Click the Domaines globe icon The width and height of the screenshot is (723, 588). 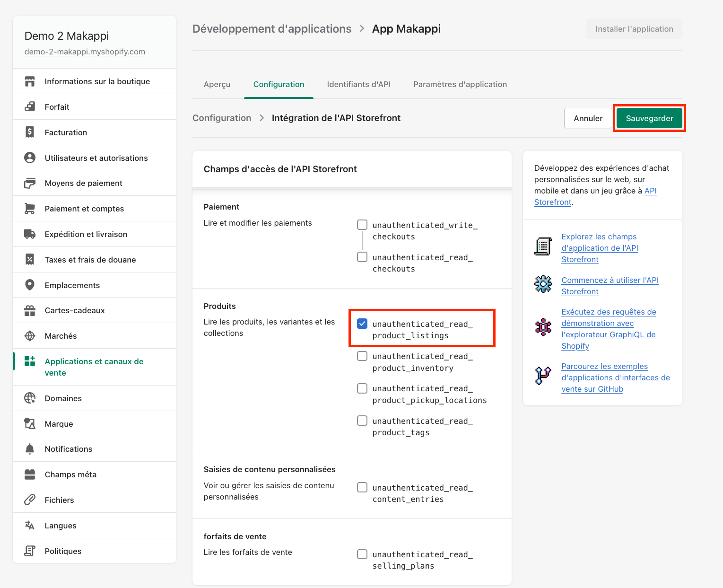(30, 398)
